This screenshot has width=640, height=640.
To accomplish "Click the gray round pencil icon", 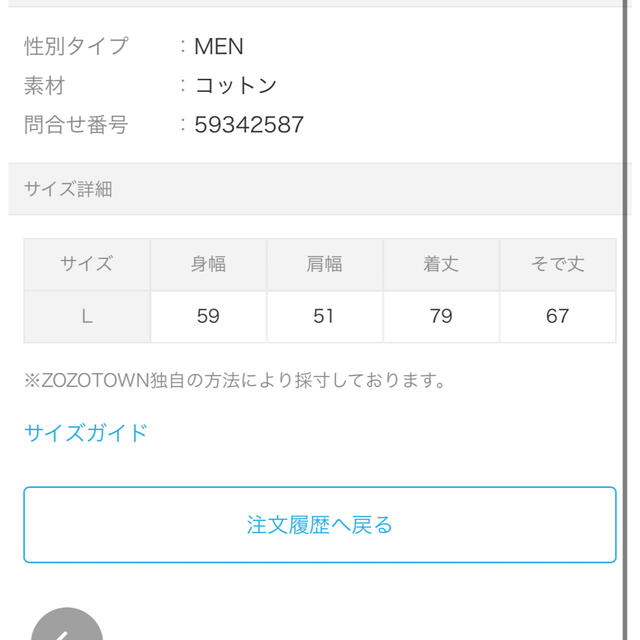I will (x=67, y=624).
